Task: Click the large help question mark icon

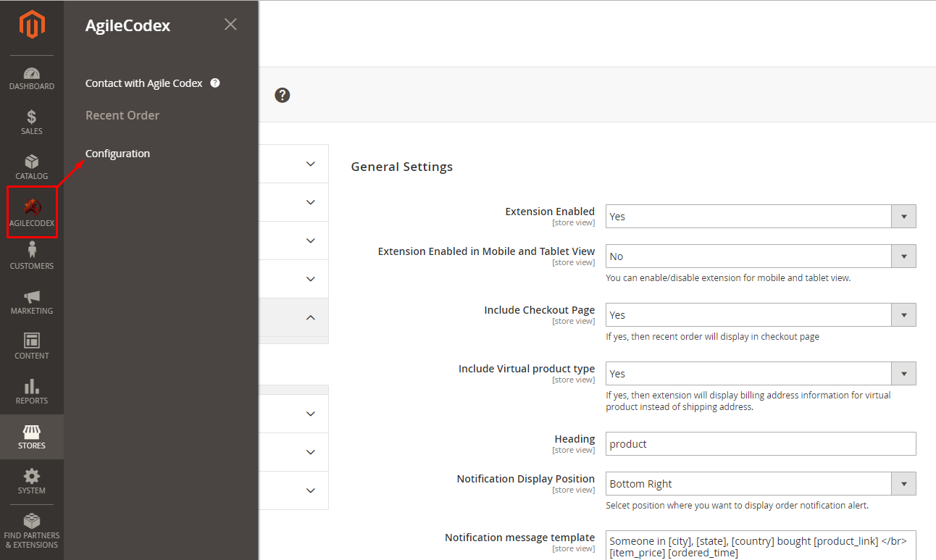Action: 283,95
